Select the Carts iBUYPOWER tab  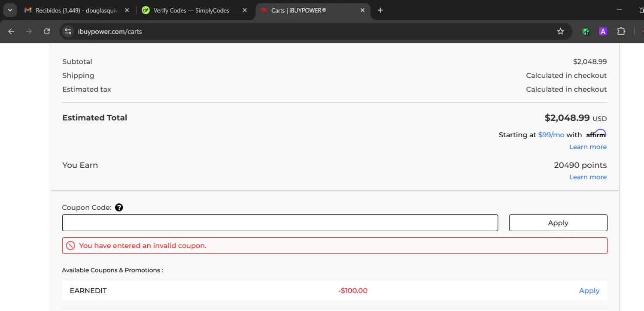313,10
